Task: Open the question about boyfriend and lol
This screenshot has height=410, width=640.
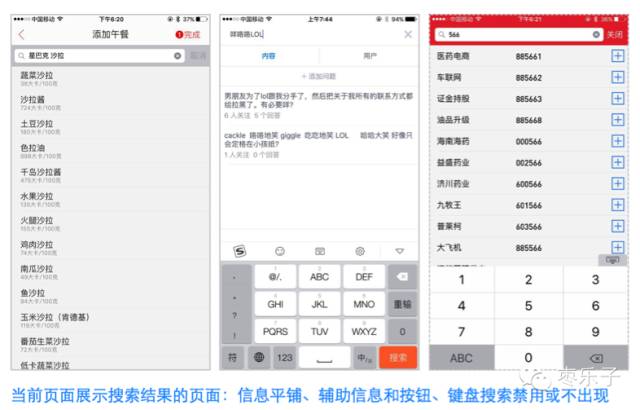Action: pos(319,105)
